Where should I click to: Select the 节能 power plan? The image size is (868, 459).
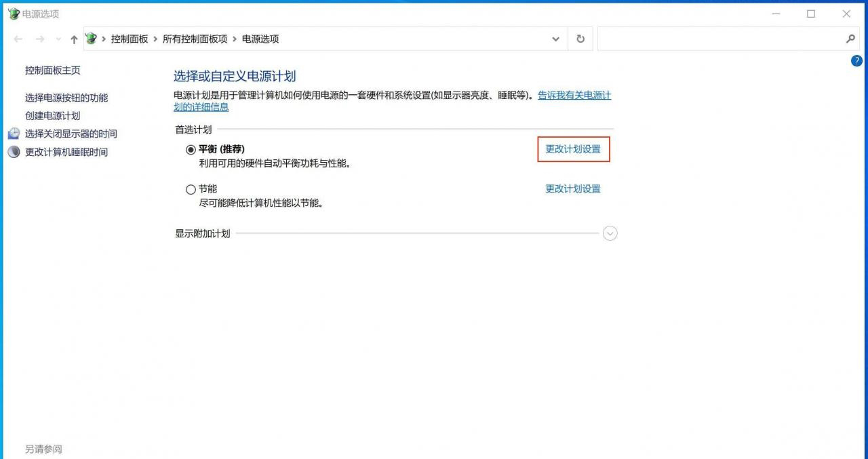coord(191,190)
